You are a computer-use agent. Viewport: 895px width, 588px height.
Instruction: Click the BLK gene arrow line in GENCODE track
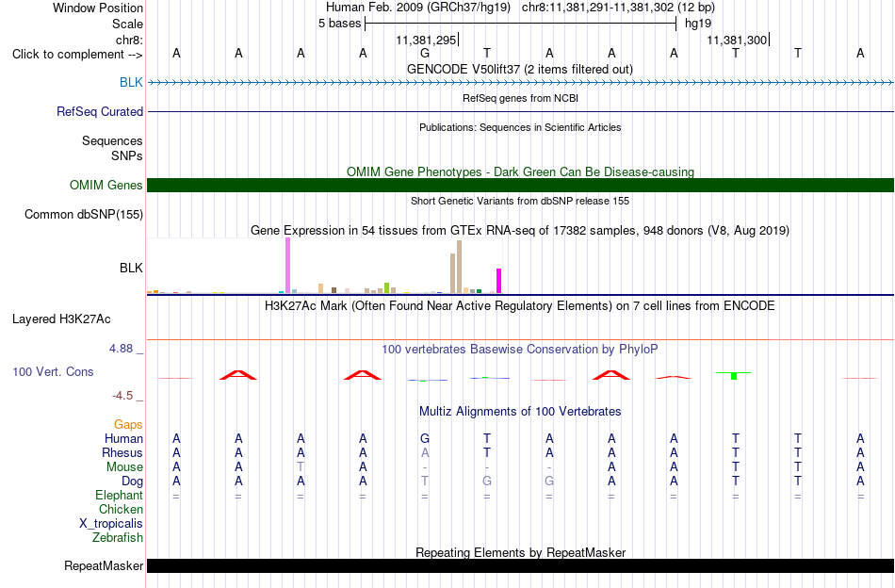click(x=521, y=83)
